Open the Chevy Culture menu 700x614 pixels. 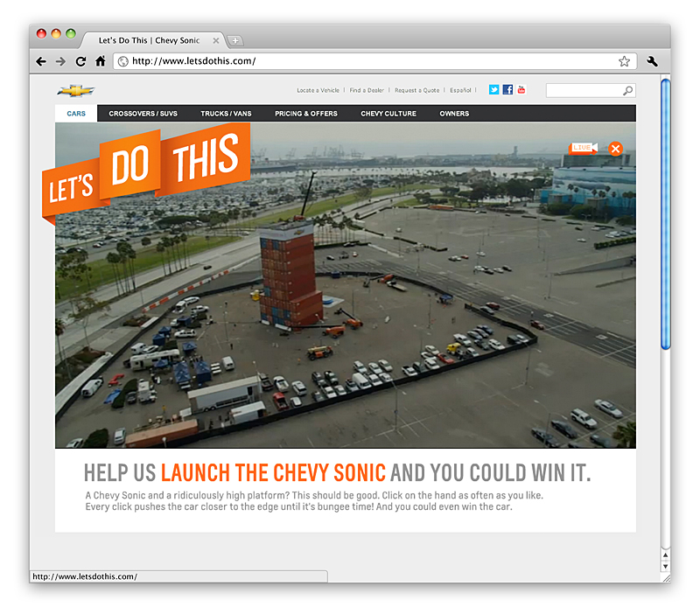coord(388,114)
